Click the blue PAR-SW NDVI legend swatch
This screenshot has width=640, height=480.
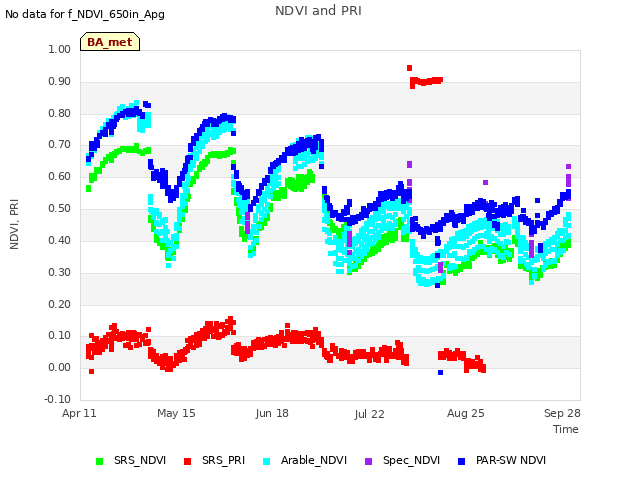[462, 461]
